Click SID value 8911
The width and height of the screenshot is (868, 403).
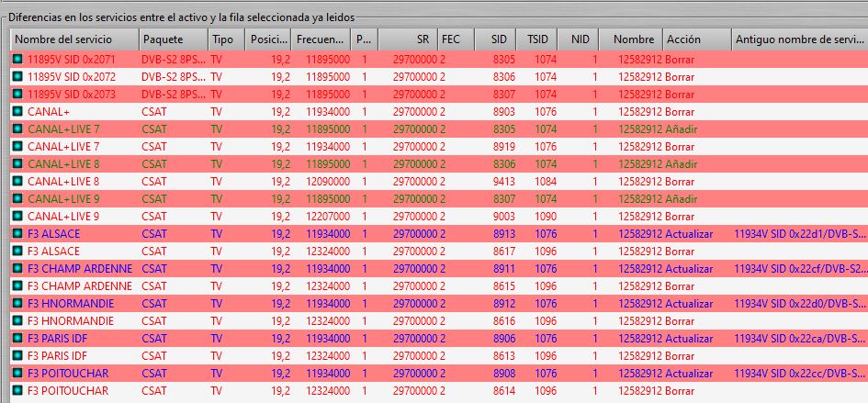click(503, 268)
